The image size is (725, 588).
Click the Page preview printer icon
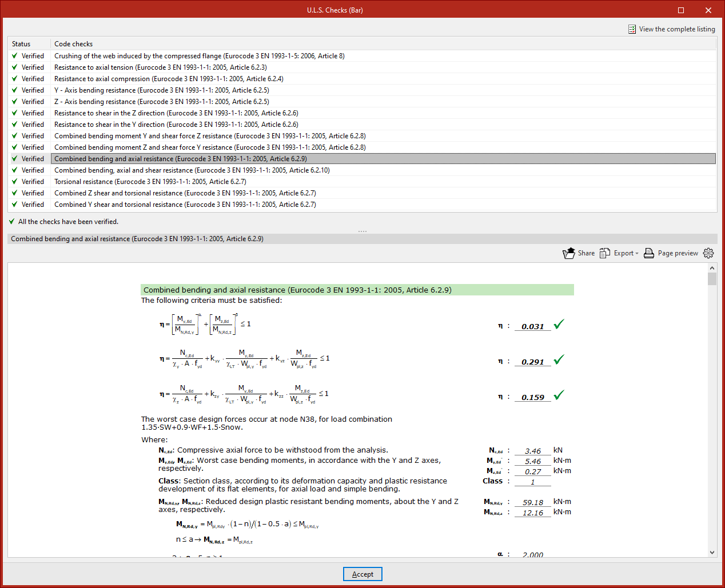(x=649, y=253)
